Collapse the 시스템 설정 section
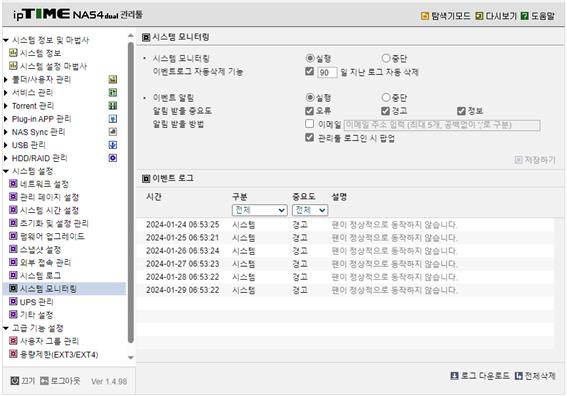Image resolution: width=567 pixels, height=396 pixels. [x=6, y=171]
